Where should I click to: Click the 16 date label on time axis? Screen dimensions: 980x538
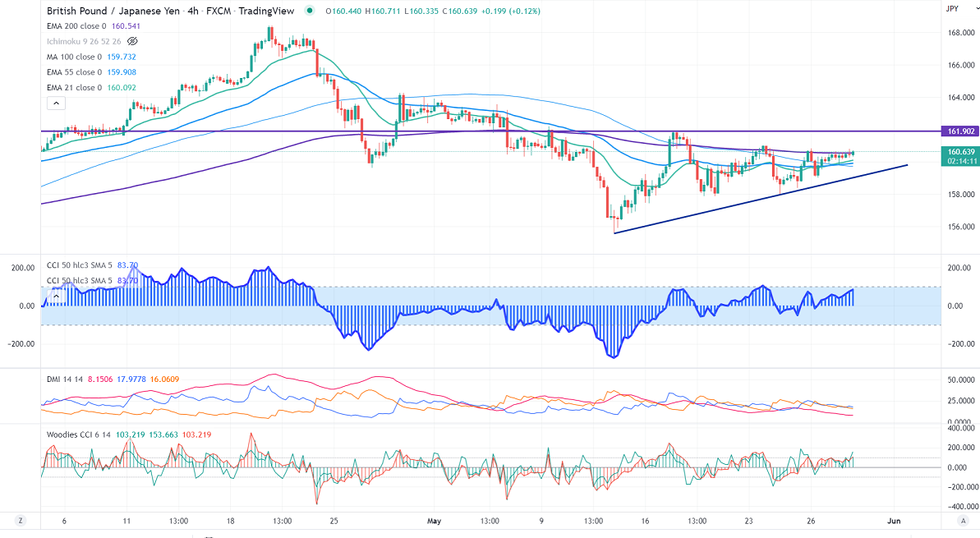click(645, 521)
